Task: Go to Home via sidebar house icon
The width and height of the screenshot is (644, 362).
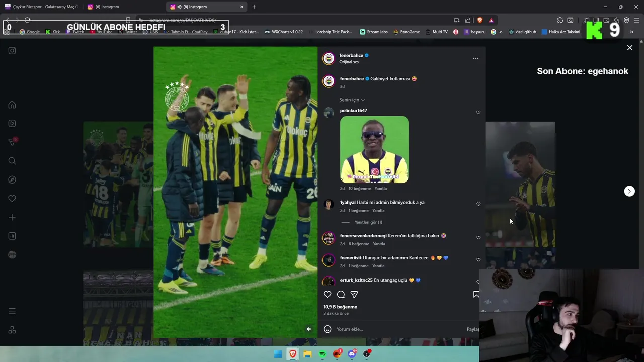Action: coord(12,105)
